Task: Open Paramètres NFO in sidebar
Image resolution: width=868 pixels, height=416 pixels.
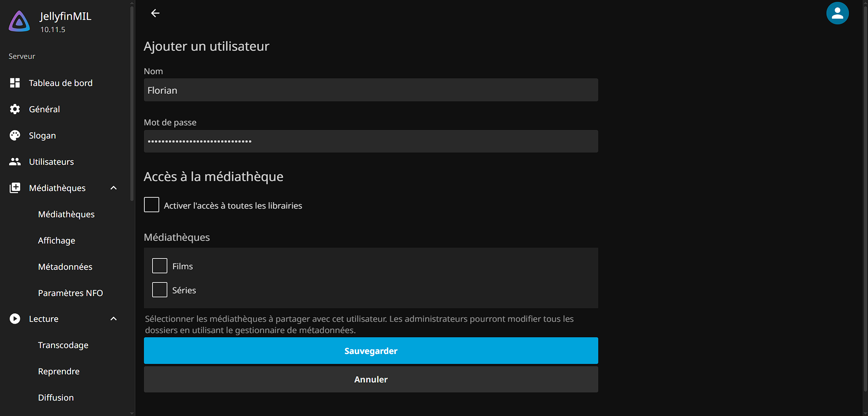Action: pyautogui.click(x=70, y=293)
